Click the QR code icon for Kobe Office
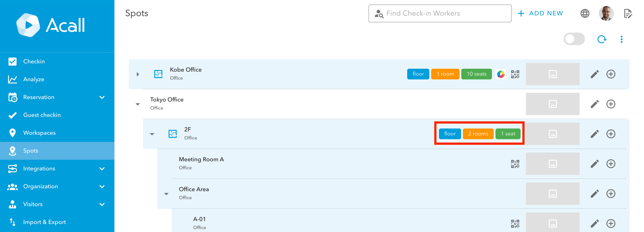 click(x=515, y=74)
